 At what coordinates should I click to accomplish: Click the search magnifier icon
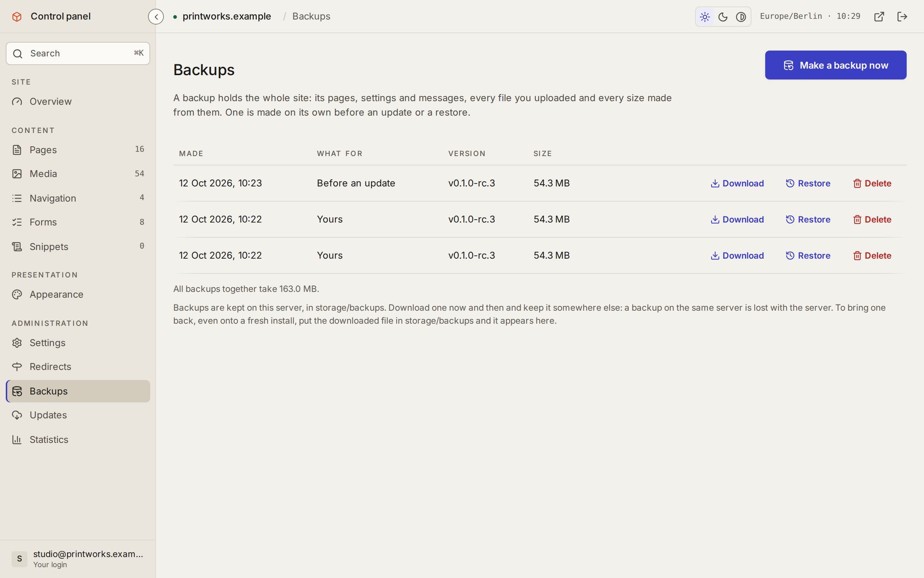click(18, 54)
